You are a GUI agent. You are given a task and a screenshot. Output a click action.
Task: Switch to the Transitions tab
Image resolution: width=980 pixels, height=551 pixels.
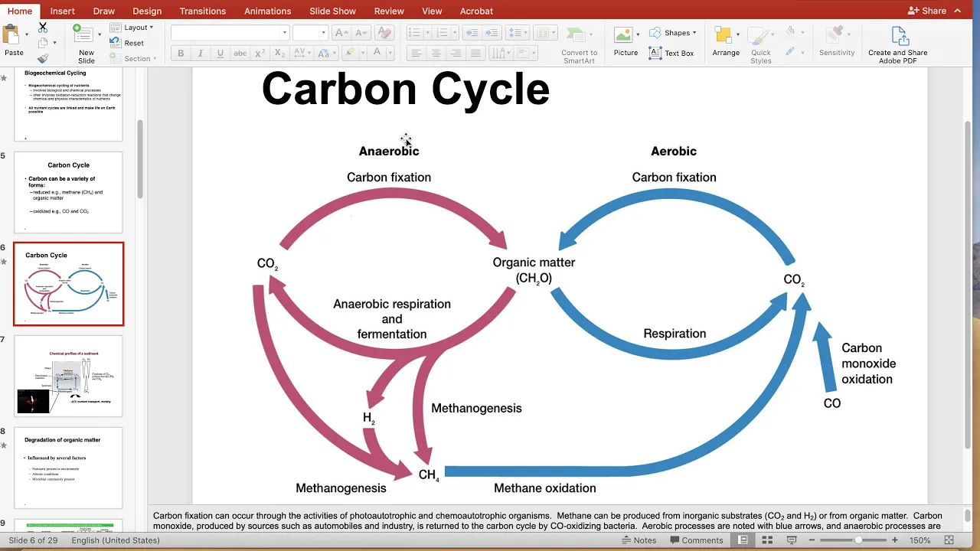[x=203, y=11]
